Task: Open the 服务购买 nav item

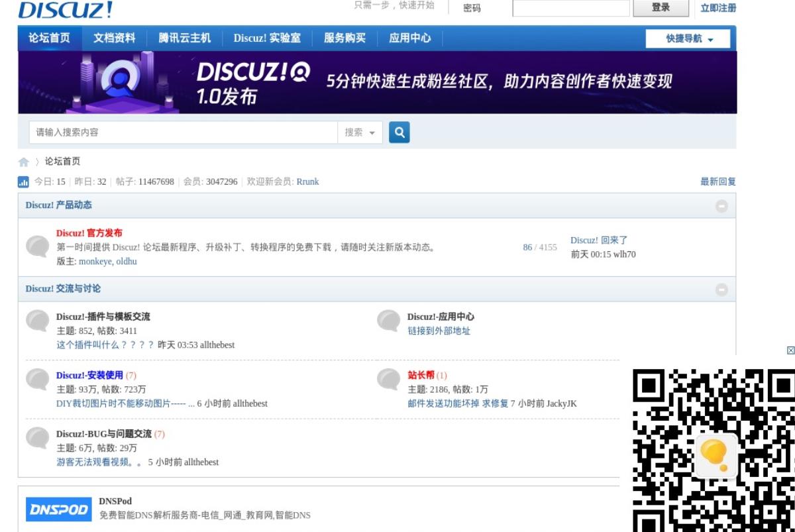Action: [x=344, y=38]
